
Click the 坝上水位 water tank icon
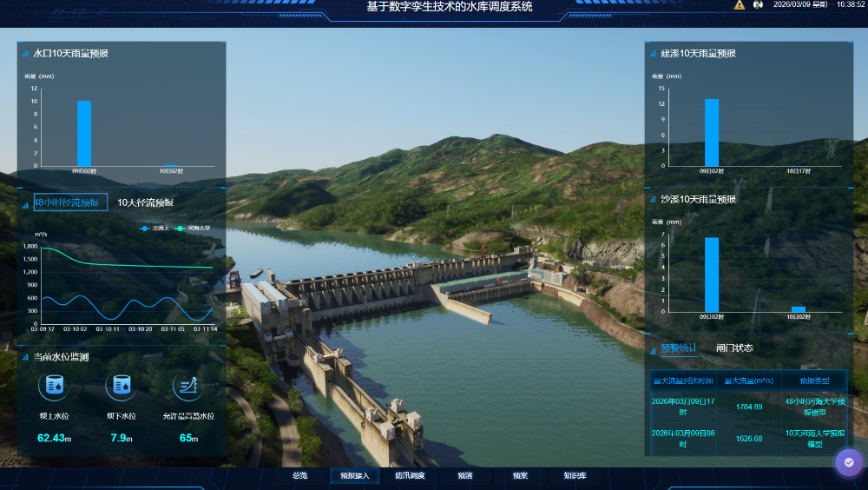55,385
